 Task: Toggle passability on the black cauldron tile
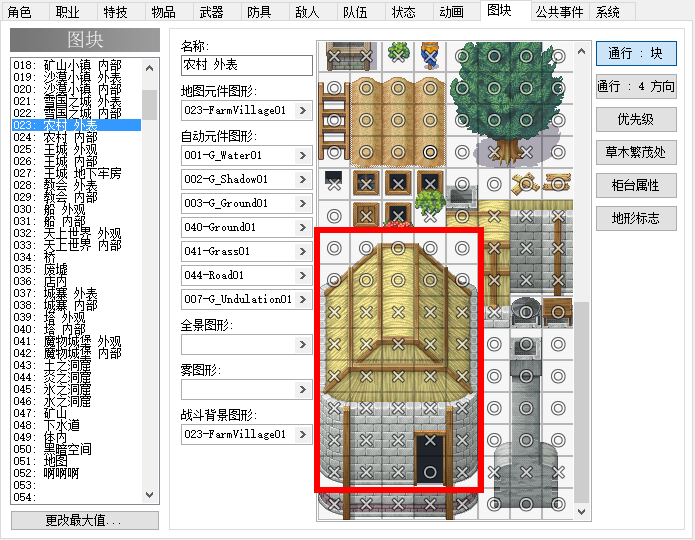click(x=526, y=312)
